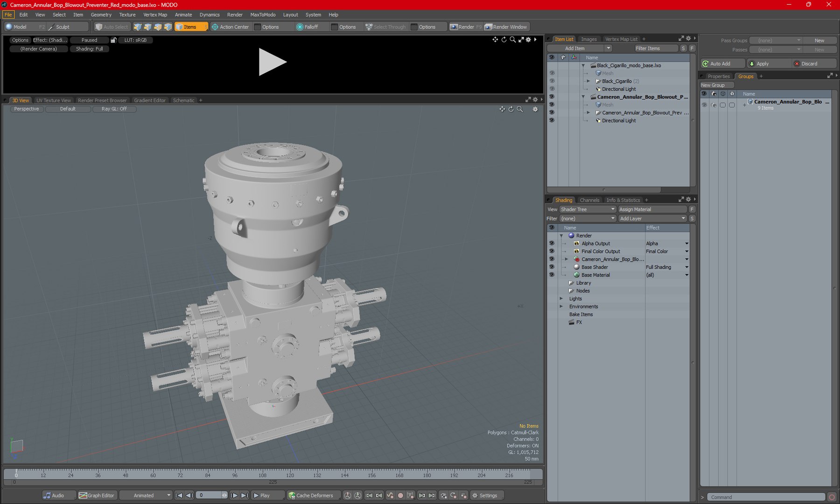The image size is (840, 504).
Task: Open the Add Layer dropdown
Action: point(652,218)
